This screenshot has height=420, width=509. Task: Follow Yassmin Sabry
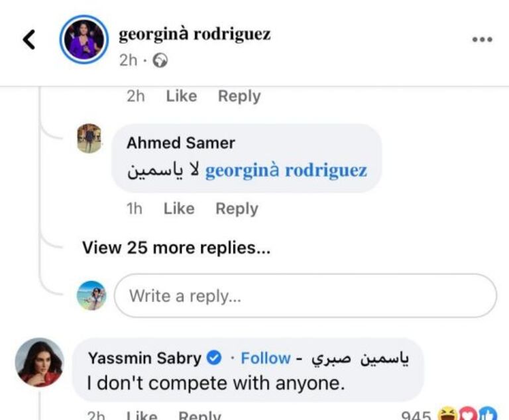pyautogui.click(x=265, y=358)
